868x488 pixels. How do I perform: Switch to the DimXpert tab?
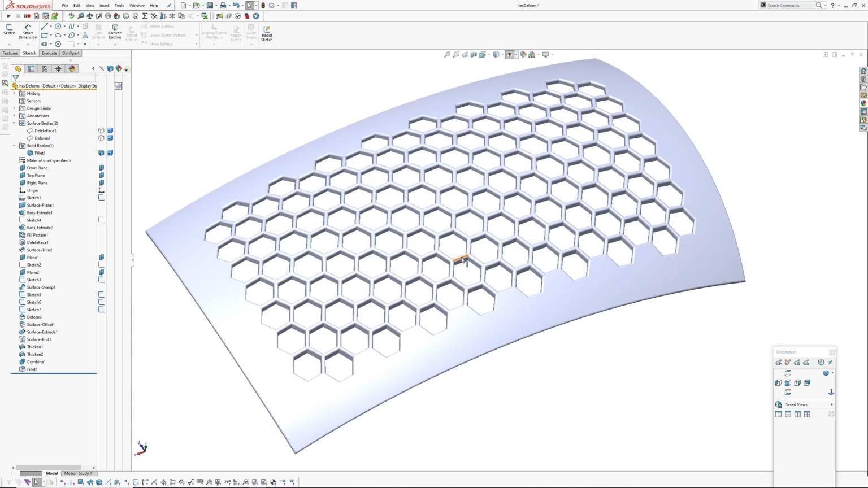(71, 53)
